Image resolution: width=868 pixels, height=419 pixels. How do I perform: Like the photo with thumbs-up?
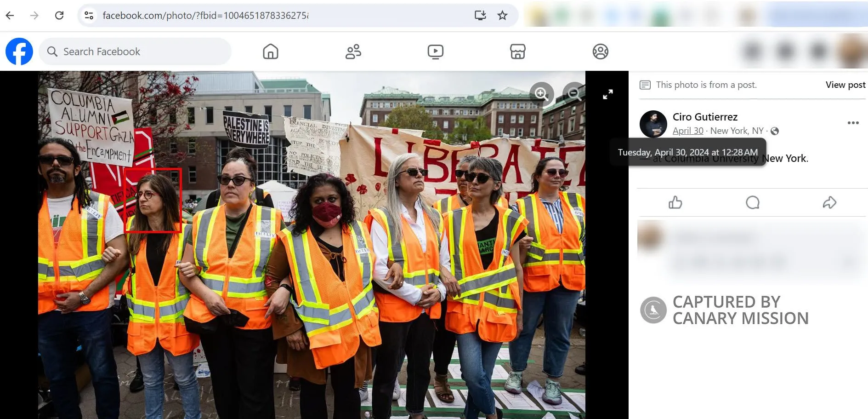click(675, 202)
